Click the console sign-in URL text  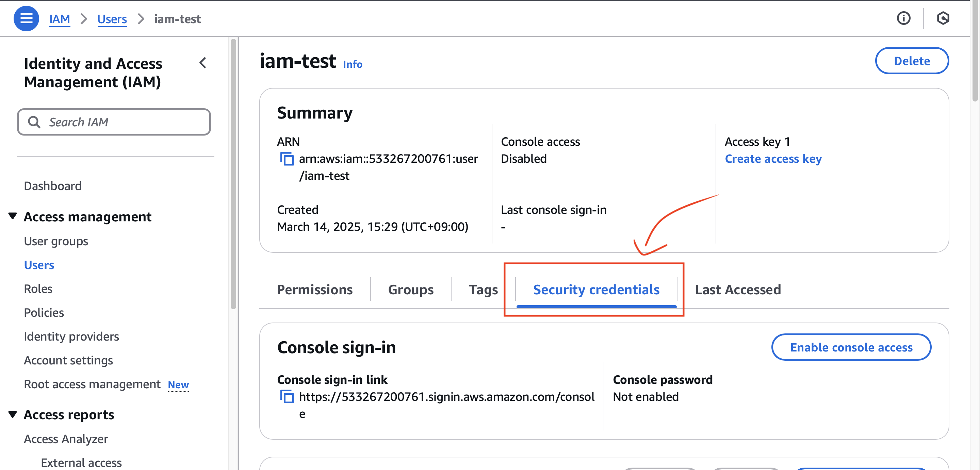[x=447, y=405]
